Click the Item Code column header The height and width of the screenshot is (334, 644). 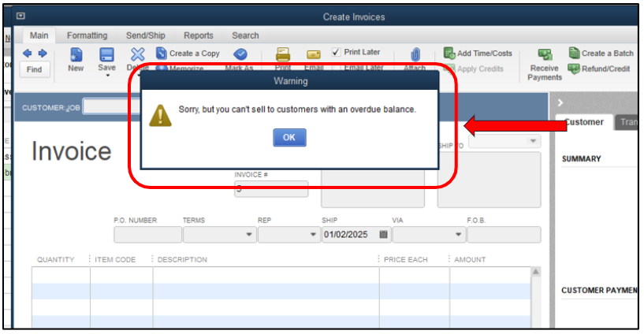[x=115, y=260]
